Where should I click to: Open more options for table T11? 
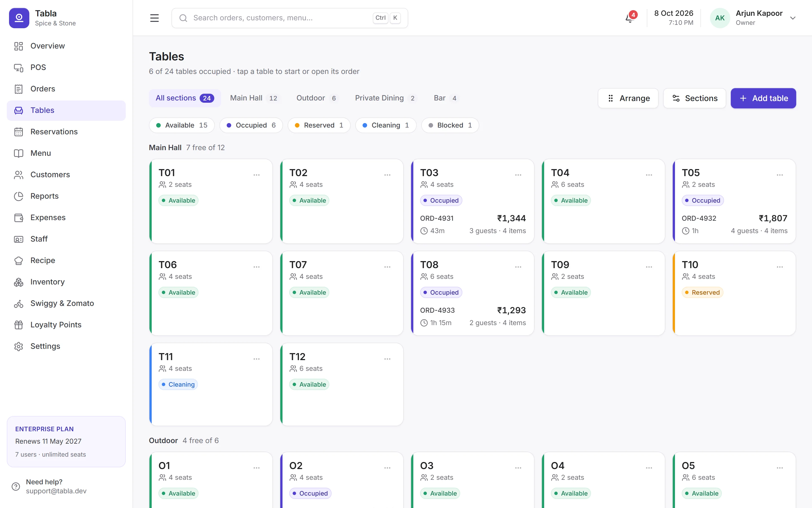256,359
